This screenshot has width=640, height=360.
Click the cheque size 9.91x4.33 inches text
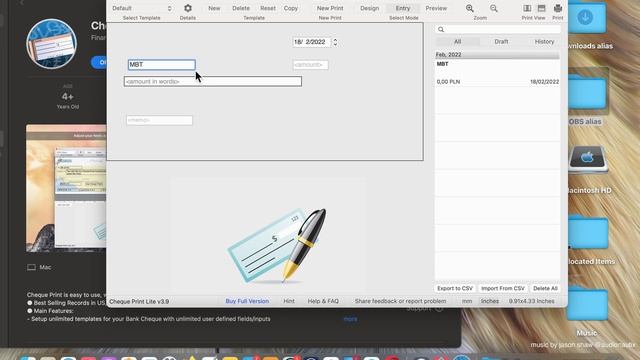(x=531, y=301)
